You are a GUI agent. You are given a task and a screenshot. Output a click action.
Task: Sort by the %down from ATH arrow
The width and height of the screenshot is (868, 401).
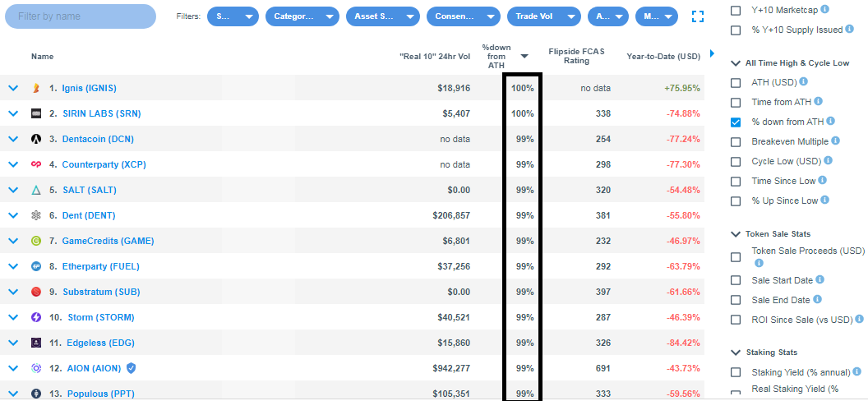[524, 56]
